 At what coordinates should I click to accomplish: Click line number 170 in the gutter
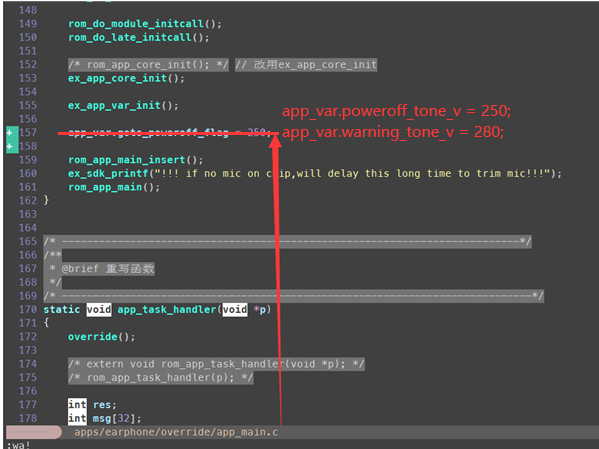pos(28,310)
